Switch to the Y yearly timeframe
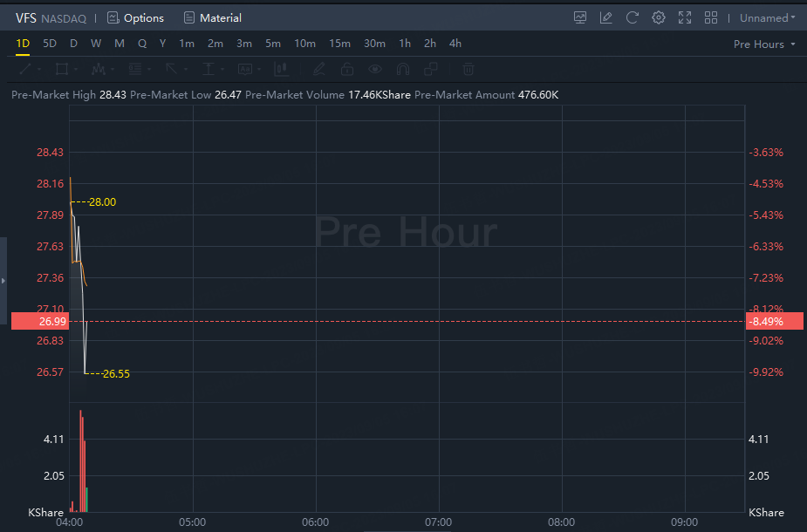Screen dimensions: 807x532 pyautogui.click(x=162, y=44)
